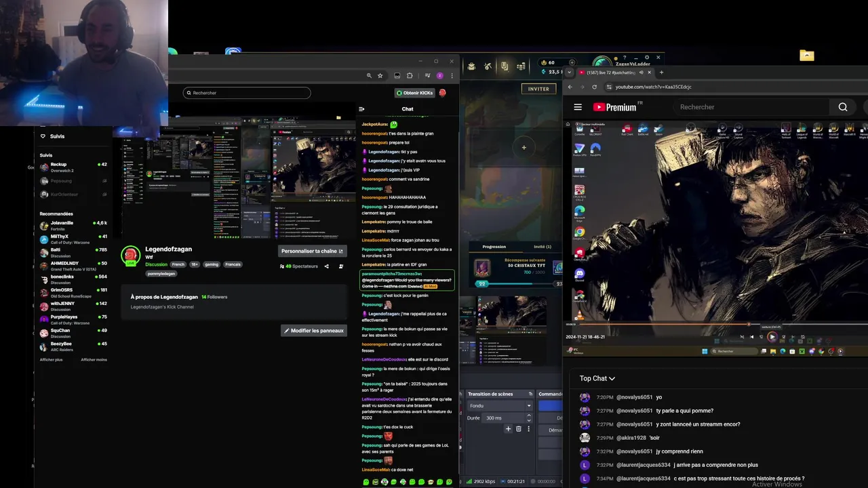The height and width of the screenshot is (488, 868).
Task: Click the YouTube search field Rechercher
Action: 751,107
